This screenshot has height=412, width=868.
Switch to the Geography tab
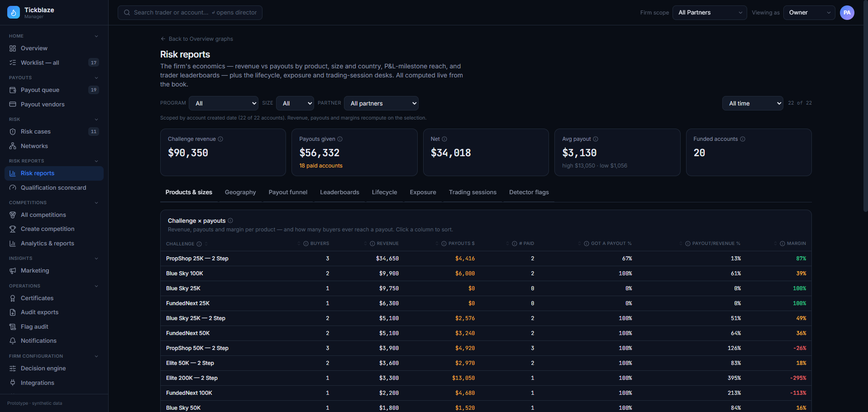[x=240, y=192]
